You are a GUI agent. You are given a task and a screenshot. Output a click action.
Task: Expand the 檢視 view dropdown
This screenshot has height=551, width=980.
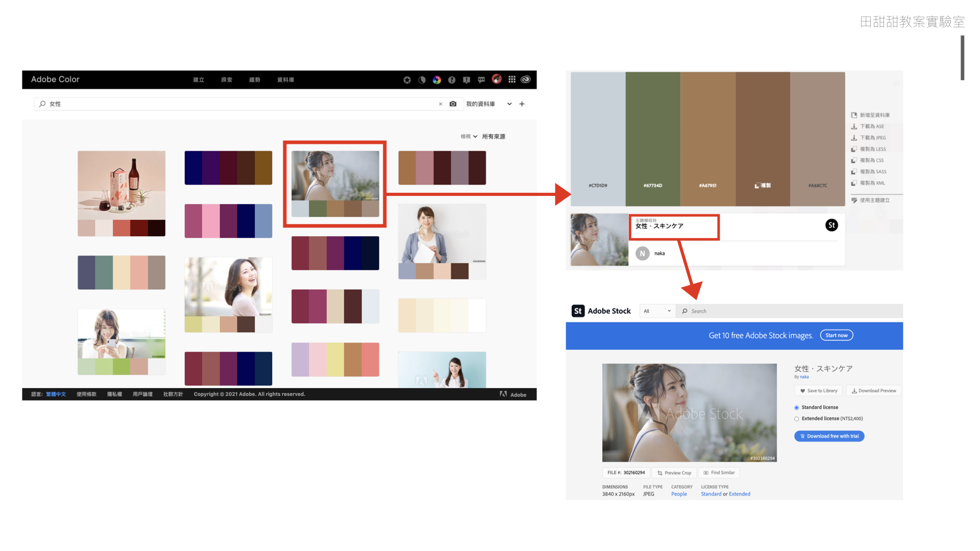(x=469, y=137)
